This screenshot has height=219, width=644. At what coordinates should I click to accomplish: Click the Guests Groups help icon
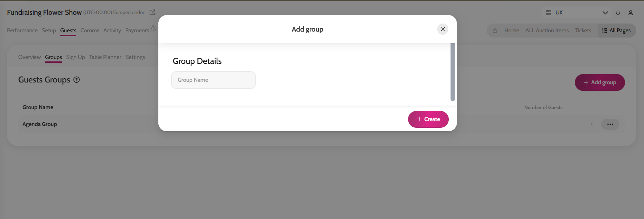pyautogui.click(x=77, y=80)
